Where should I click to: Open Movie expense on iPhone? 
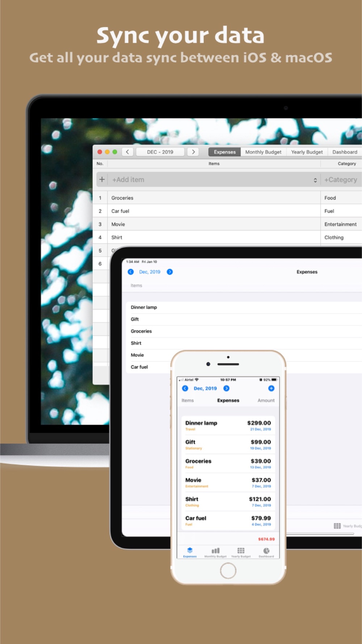(228, 482)
